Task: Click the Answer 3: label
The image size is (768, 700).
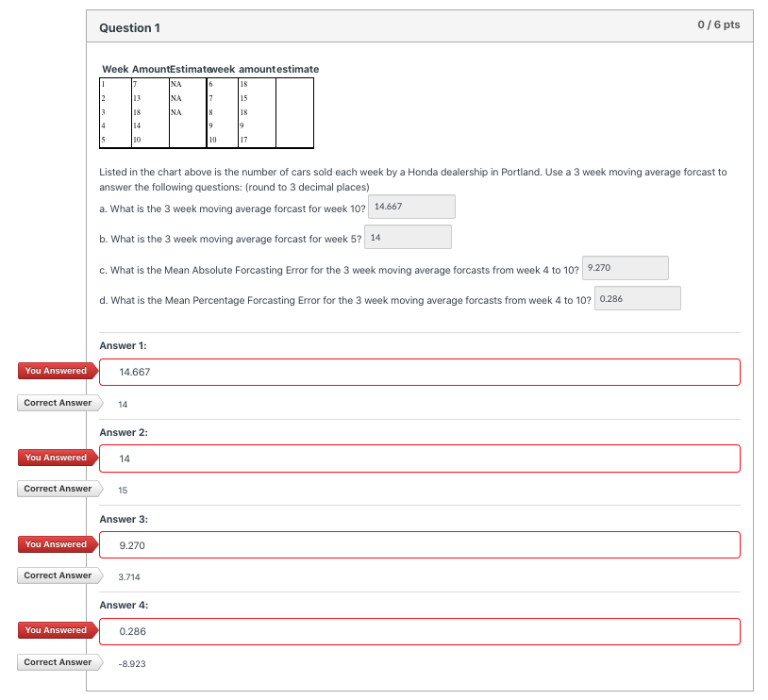Action: point(124,519)
